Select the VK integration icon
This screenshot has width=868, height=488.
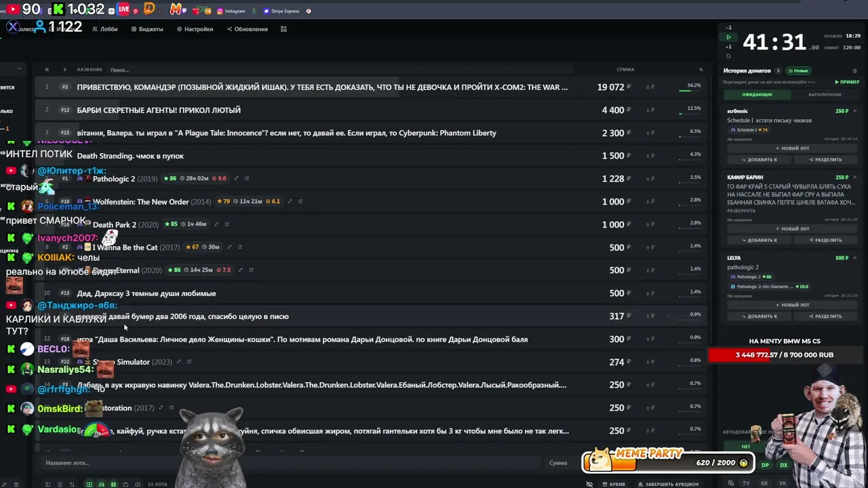tap(782, 483)
